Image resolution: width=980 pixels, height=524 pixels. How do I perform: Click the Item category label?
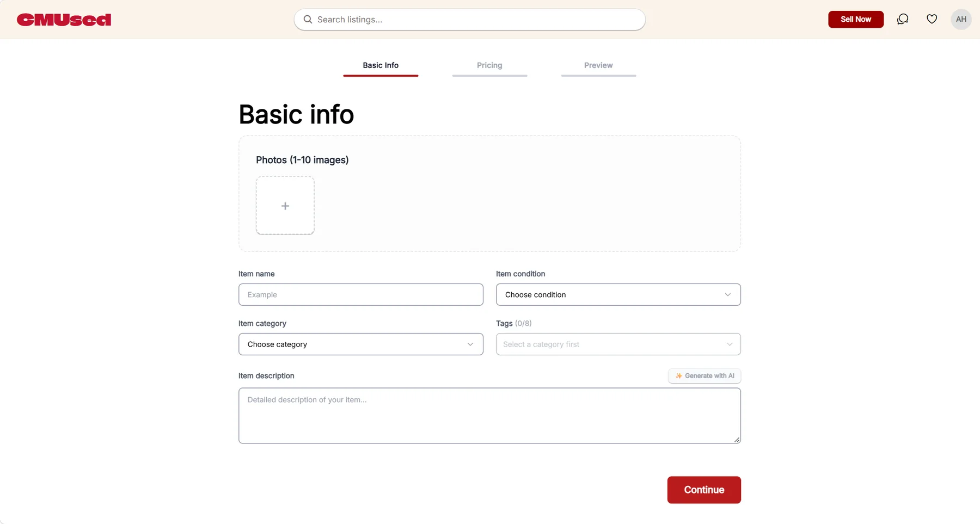262,323
